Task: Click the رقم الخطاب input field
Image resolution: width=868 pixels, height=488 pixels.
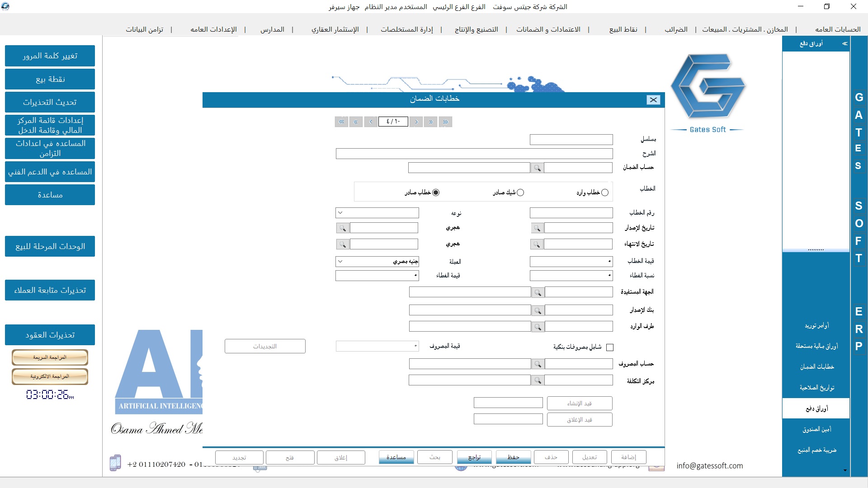Action: 571,213
